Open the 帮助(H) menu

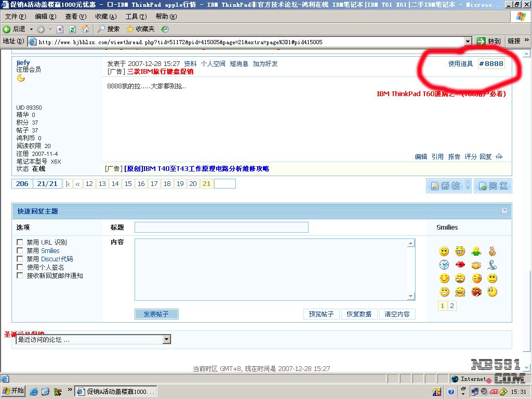pyautogui.click(x=166, y=16)
